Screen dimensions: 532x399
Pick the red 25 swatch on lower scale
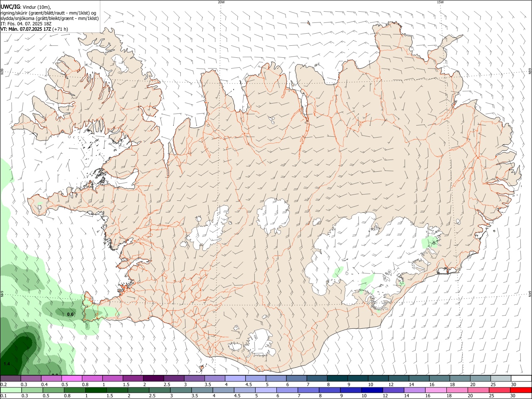click(x=500, y=390)
